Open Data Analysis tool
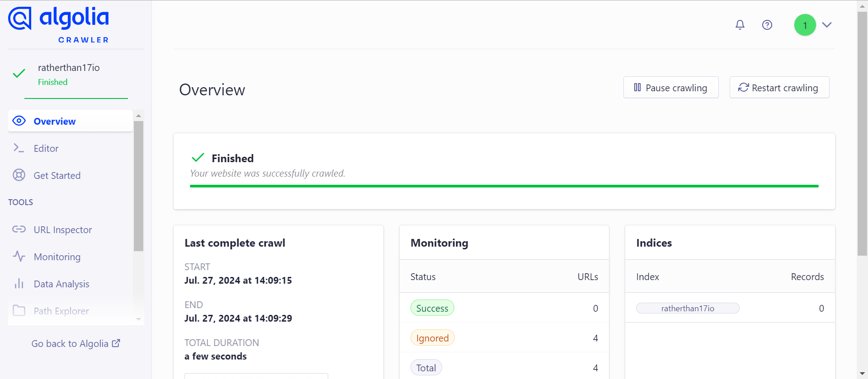Image resolution: width=868 pixels, height=379 pixels. 71,284
